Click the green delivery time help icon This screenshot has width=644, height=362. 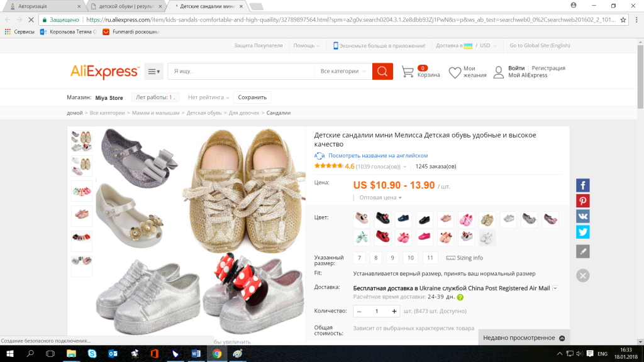(460, 297)
